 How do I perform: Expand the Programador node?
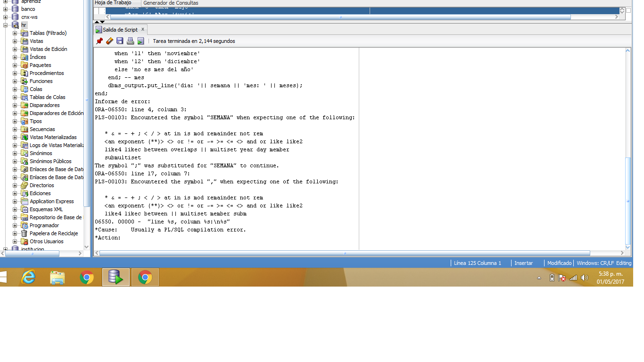click(x=15, y=225)
